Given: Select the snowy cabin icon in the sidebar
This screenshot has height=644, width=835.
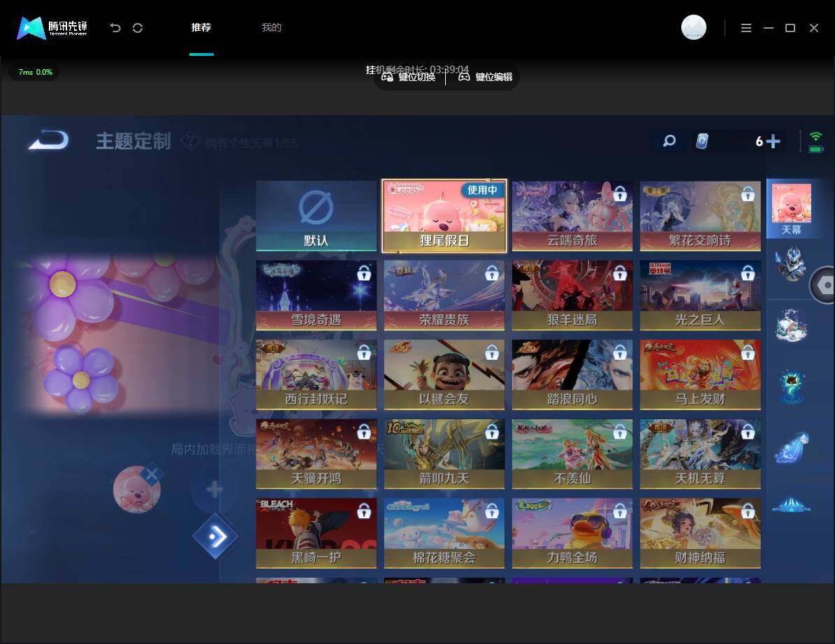Looking at the screenshot, I should 792,325.
